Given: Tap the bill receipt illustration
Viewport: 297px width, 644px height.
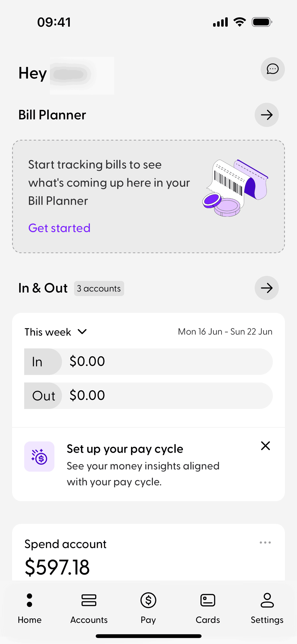Looking at the screenshot, I should click(x=236, y=188).
